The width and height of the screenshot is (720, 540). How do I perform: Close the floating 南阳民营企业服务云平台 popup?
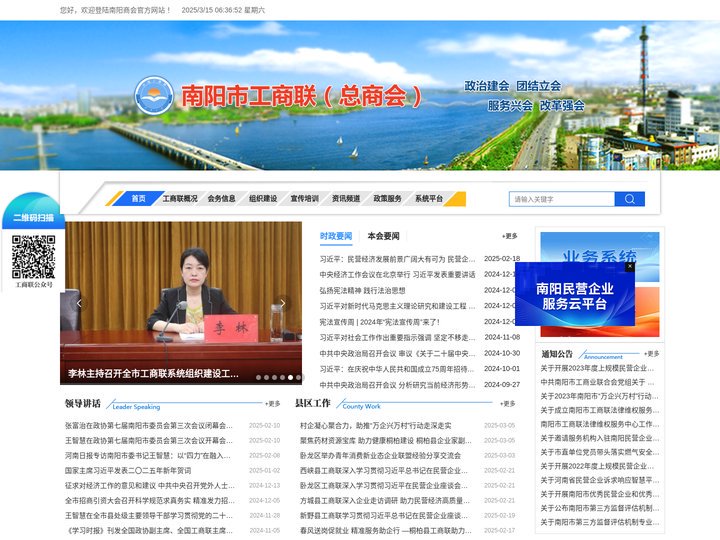point(630,266)
